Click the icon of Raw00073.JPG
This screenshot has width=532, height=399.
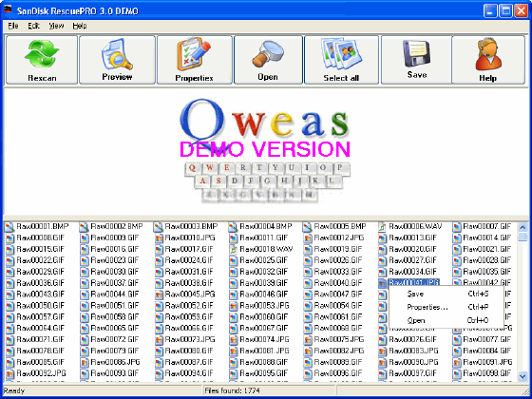pyautogui.click(x=159, y=340)
